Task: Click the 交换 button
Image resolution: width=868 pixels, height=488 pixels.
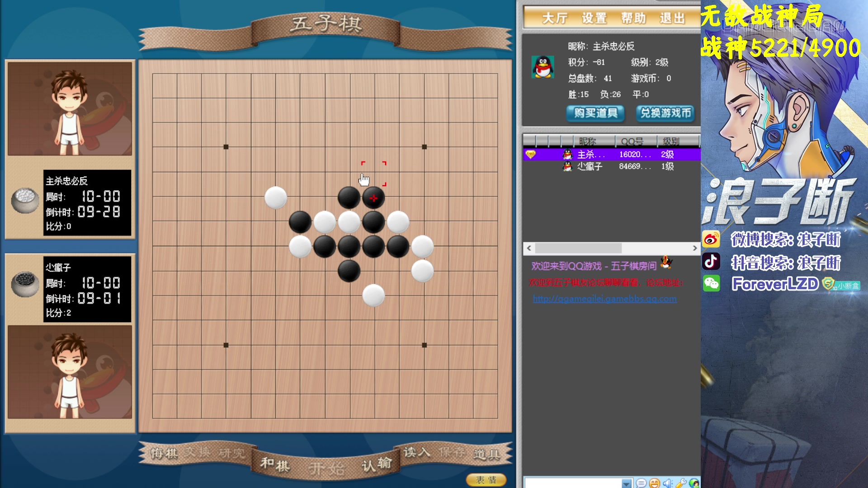Action: click(197, 451)
